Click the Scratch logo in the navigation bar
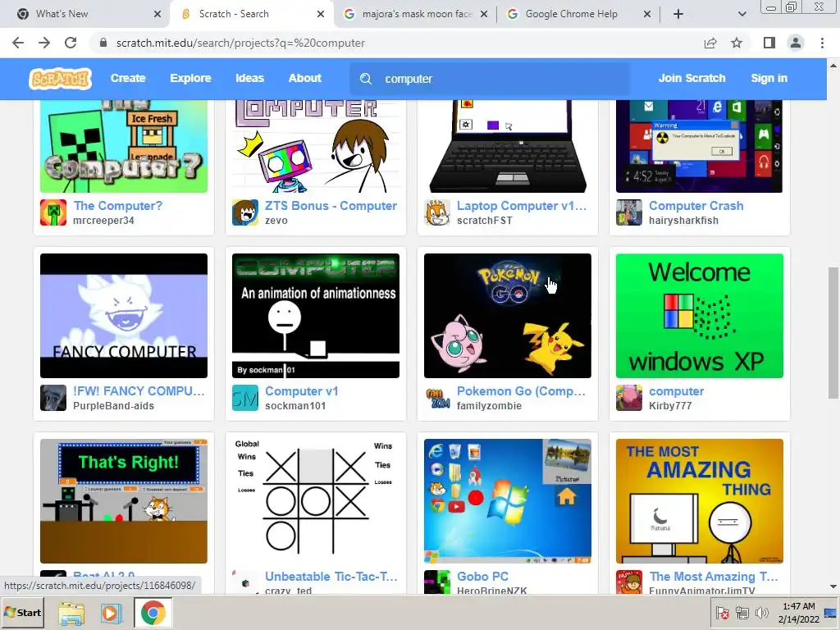The height and width of the screenshot is (630, 840). pyautogui.click(x=60, y=79)
